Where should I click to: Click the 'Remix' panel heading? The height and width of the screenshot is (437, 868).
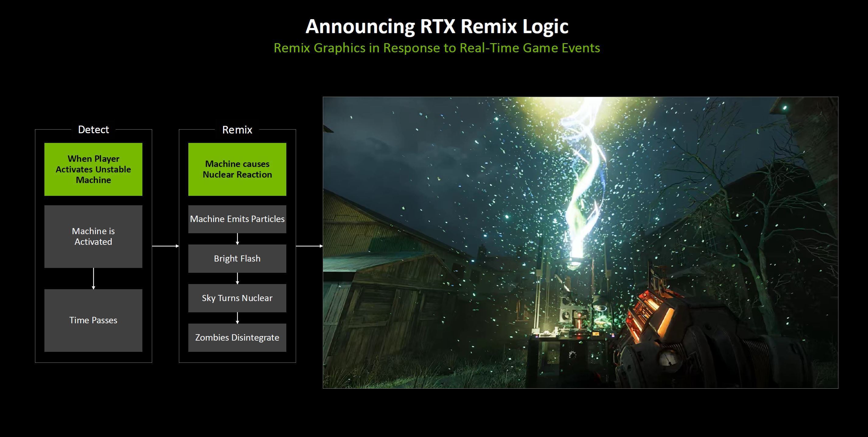[237, 130]
